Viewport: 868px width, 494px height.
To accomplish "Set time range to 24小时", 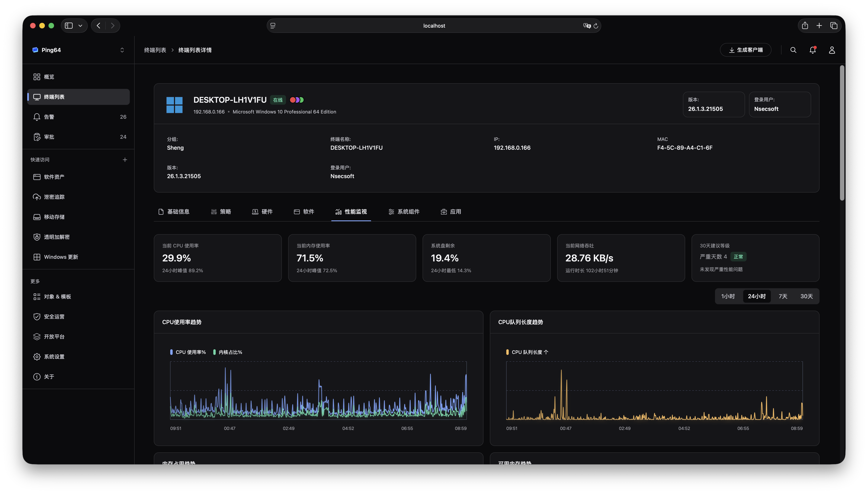I will pyautogui.click(x=757, y=296).
